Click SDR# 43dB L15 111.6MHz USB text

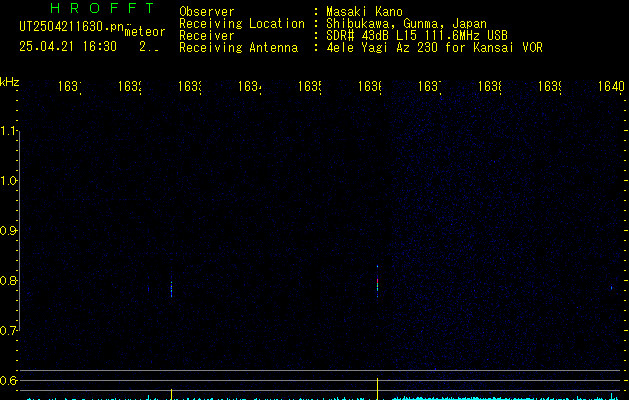(x=417, y=36)
